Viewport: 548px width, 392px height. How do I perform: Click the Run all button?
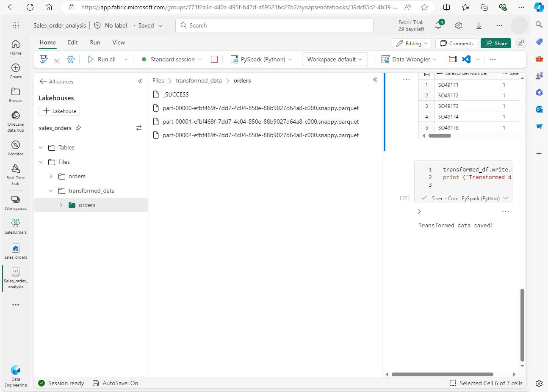pyautogui.click(x=102, y=59)
